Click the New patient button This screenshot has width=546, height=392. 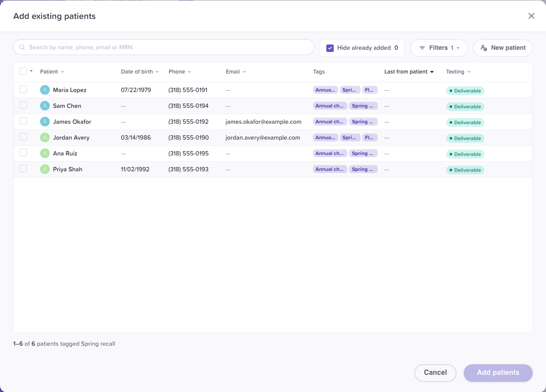coord(503,48)
